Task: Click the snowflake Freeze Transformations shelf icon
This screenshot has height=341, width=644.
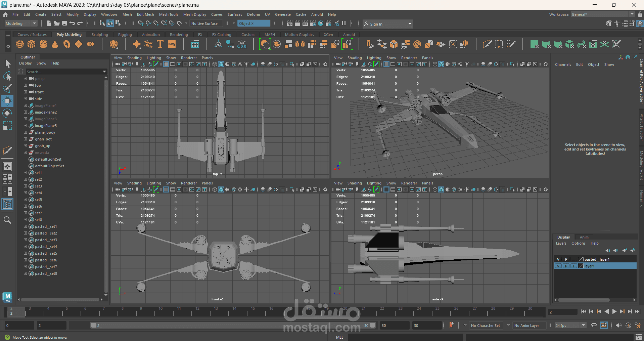Action: tap(242, 44)
